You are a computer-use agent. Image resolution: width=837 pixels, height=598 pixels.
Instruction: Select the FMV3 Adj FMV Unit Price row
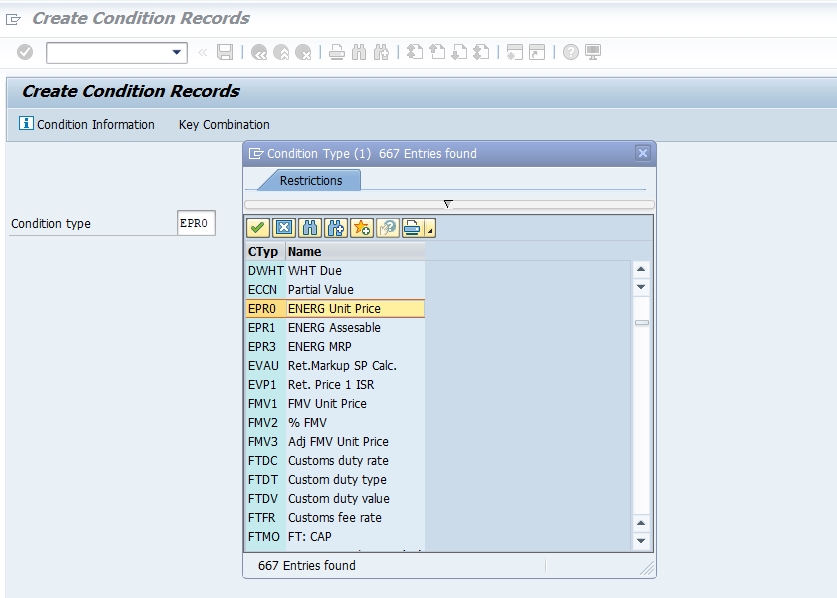click(x=335, y=442)
